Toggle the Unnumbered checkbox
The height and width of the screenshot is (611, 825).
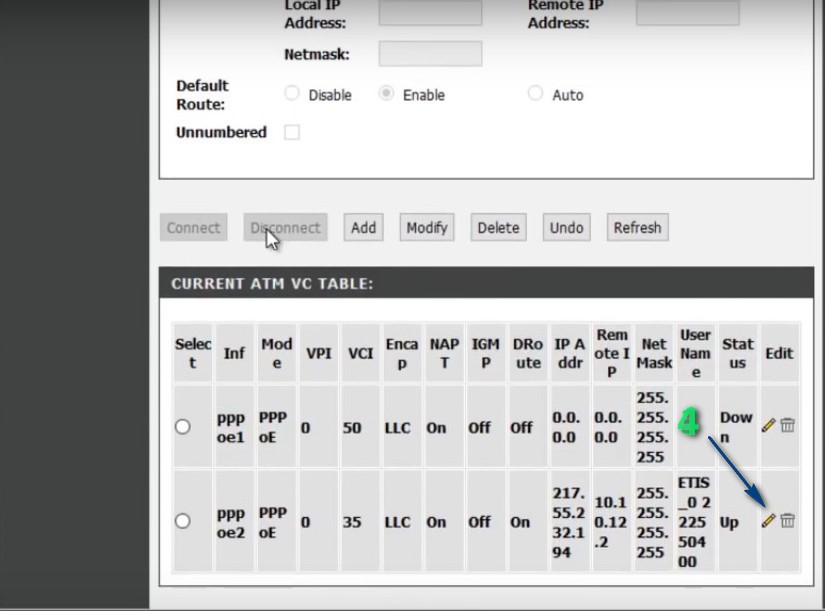tap(292, 132)
